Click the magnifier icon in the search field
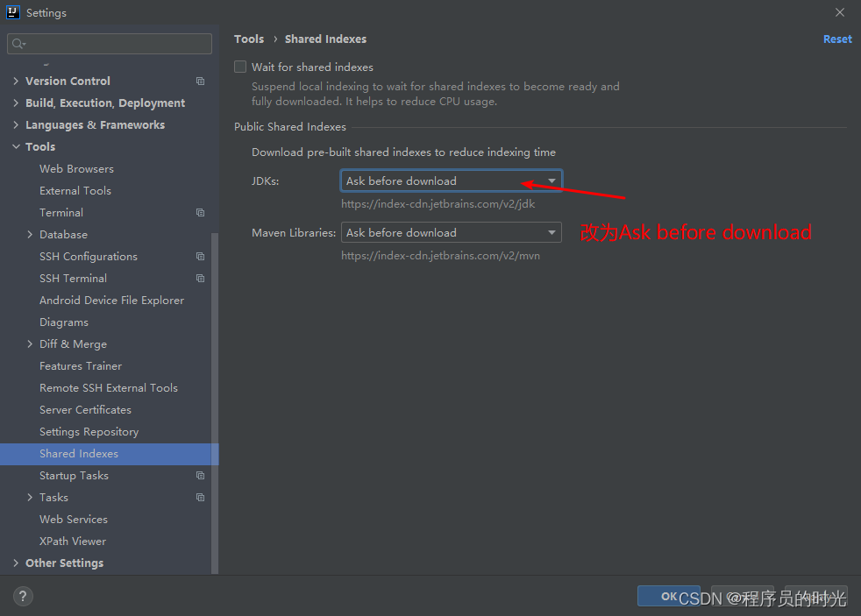The height and width of the screenshot is (616, 861). pyautogui.click(x=16, y=43)
